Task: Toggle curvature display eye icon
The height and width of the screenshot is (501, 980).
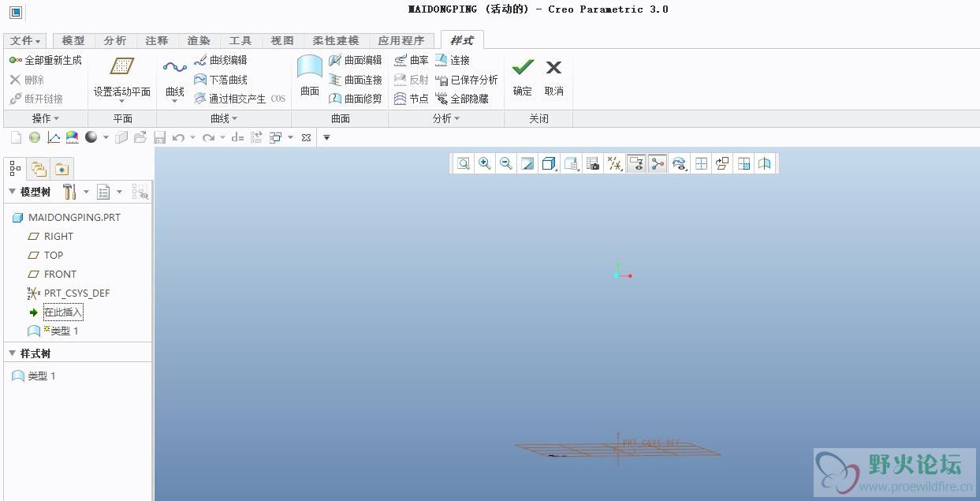Action: coord(679,163)
